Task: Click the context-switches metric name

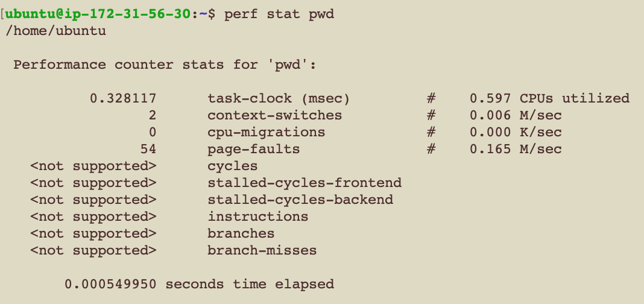Action: [x=274, y=115]
